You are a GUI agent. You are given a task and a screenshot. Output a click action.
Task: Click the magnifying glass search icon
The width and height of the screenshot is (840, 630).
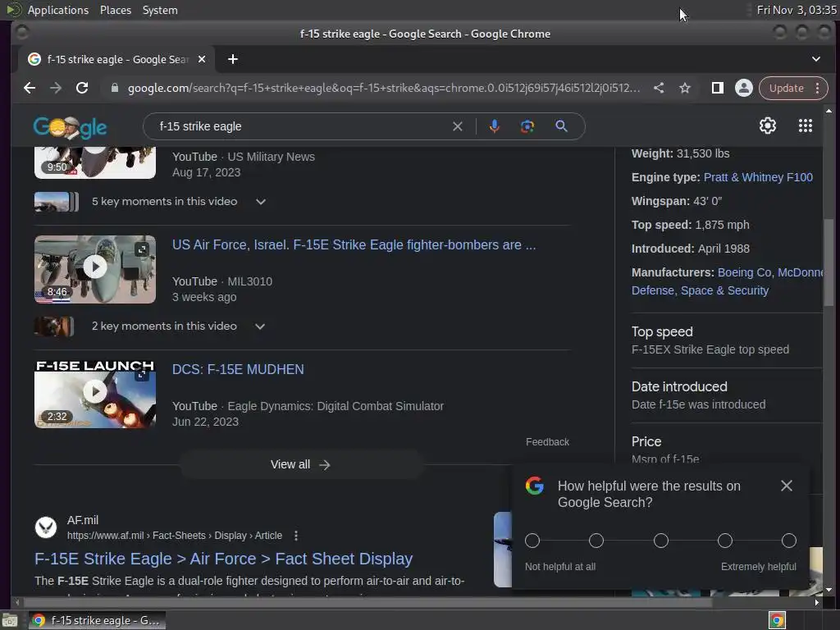tap(561, 126)
